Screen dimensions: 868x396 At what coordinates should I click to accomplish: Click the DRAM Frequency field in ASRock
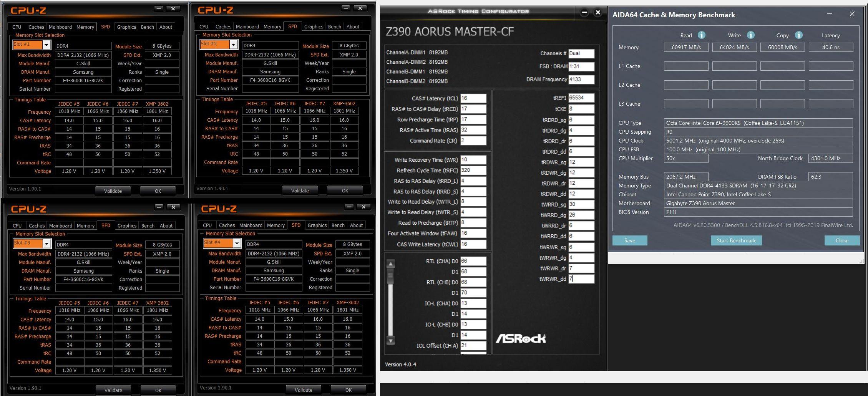pyautogui.click(x=581, y=80)
